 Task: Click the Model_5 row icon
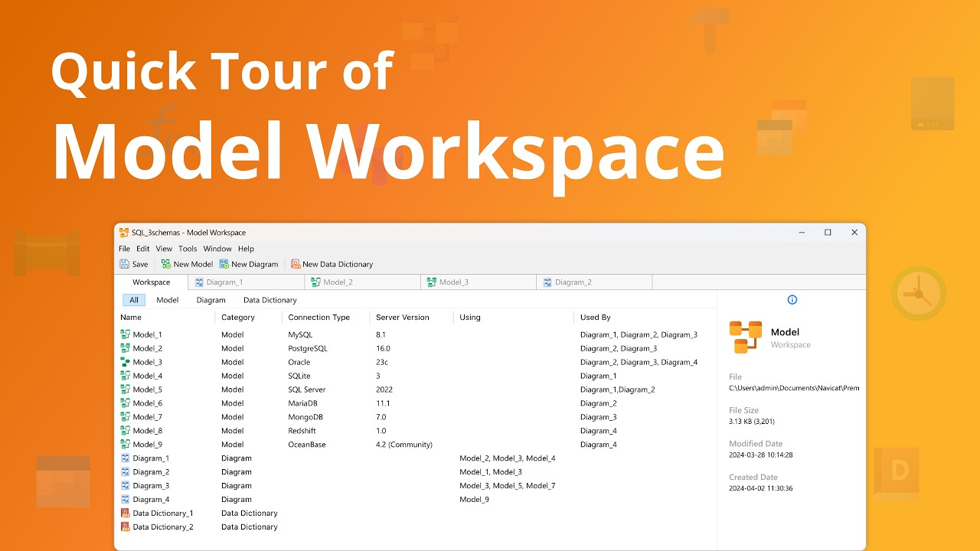[126, 390]
